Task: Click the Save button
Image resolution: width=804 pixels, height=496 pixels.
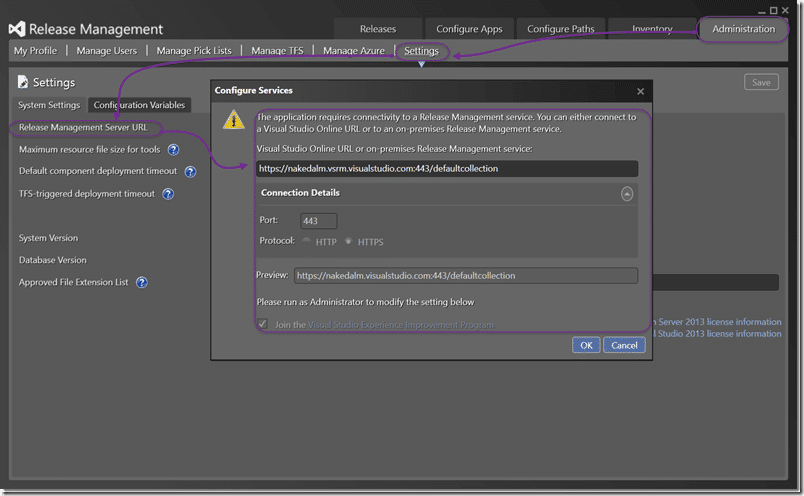Action: point(761,83)
